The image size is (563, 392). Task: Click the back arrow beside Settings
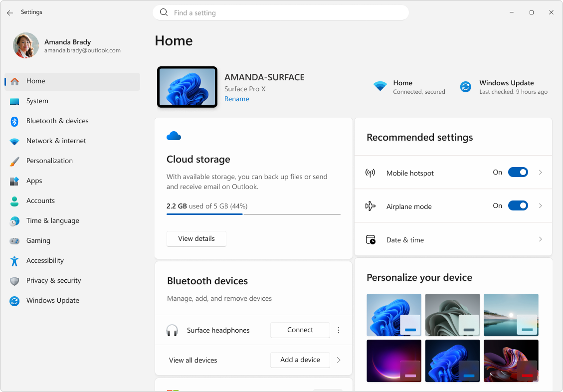(10, 12)
